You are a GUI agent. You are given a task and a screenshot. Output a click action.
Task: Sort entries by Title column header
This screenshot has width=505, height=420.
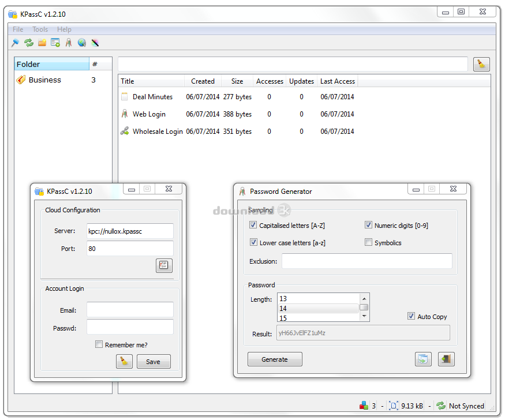pos(152,81)
